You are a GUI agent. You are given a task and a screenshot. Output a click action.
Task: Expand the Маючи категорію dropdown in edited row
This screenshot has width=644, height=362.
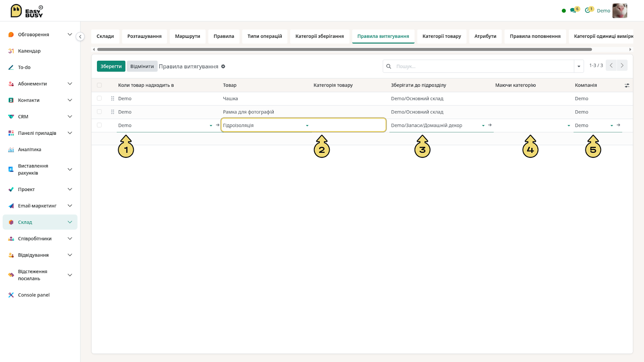pos(569,125)
